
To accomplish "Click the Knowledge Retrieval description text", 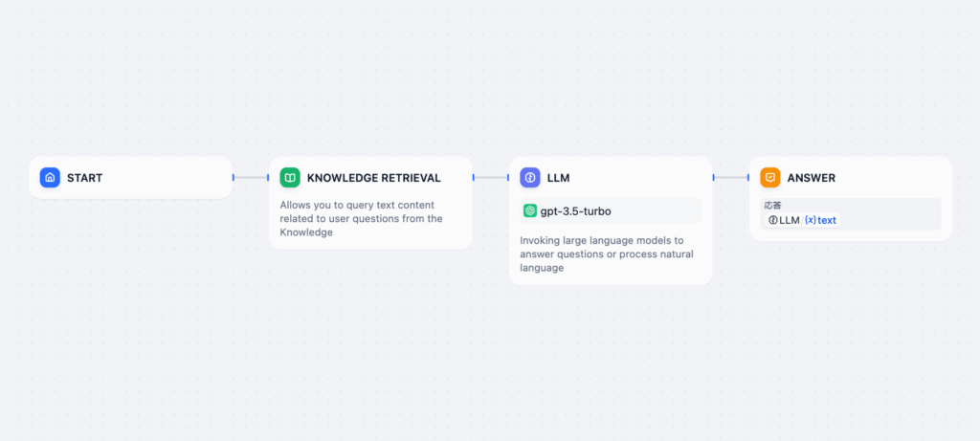I will (x=361, y=218).
